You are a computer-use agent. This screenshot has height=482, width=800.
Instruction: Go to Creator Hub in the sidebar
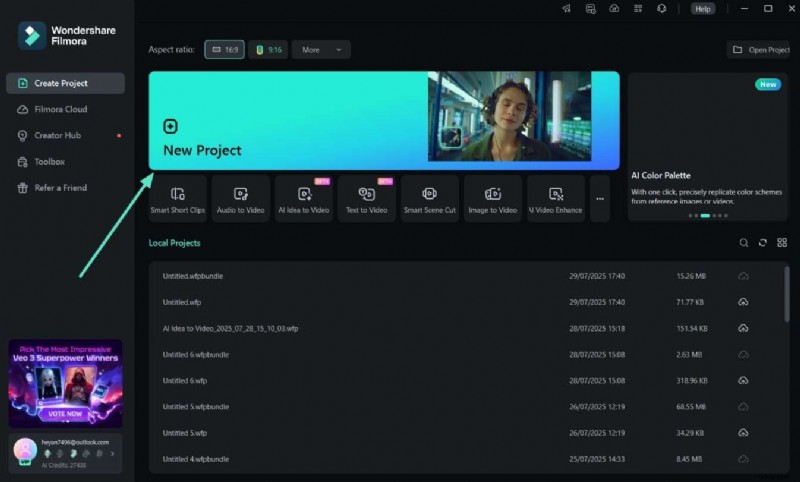click(x=57, y=135)
